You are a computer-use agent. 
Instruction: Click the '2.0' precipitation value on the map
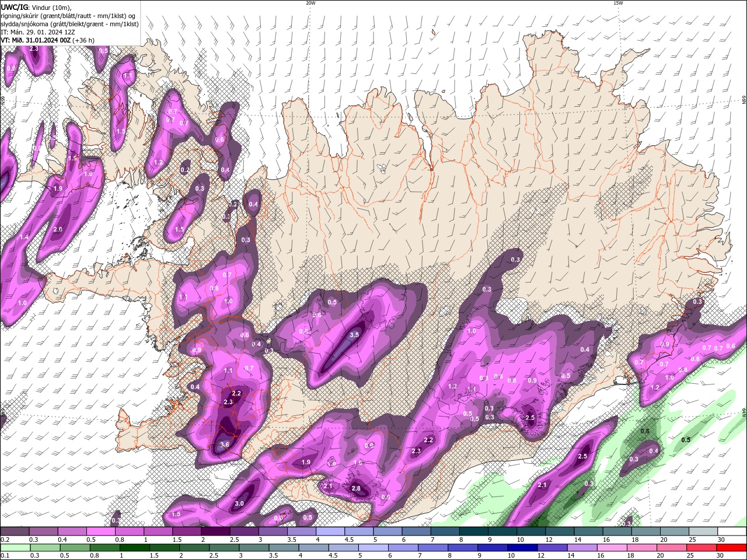click(58, 229)
